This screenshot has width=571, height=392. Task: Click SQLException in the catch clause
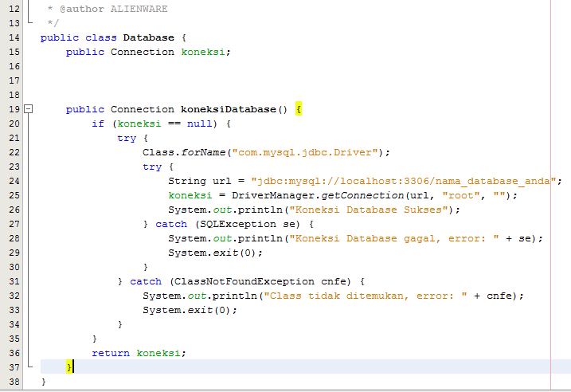(x=238, y=224)
